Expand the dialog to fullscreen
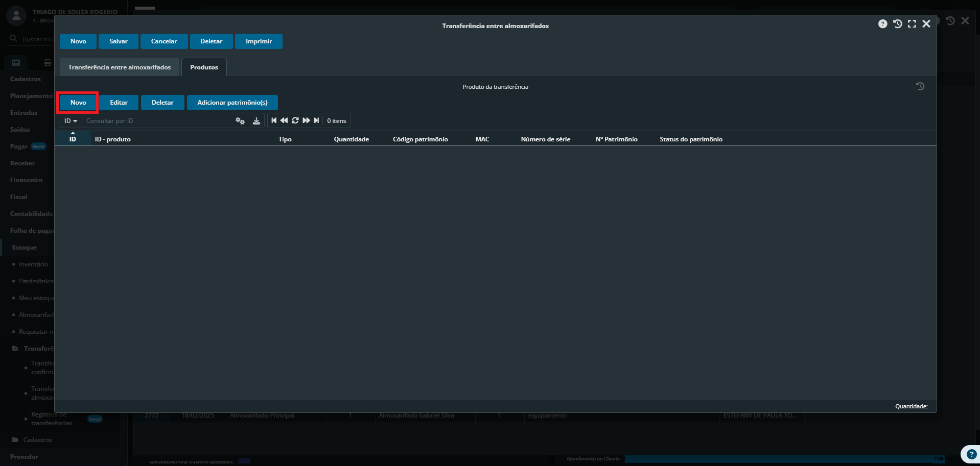This screenshot has width=980, height=466. (912, 24)
